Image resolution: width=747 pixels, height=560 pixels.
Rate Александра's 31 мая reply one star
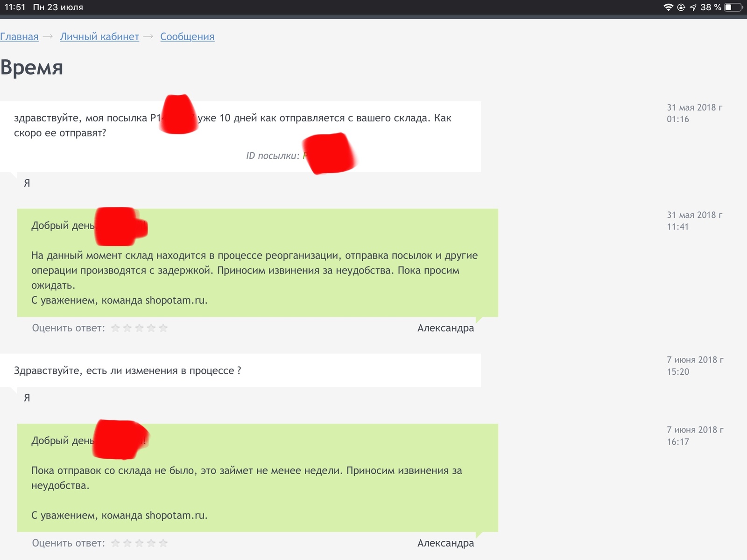115,328
